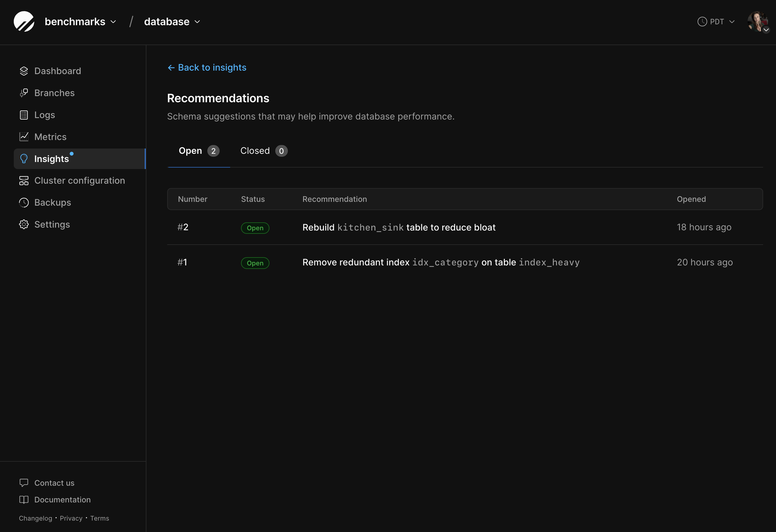Select the Metrics chart icon
Screen dimensions: 776x532
(23, 137)
